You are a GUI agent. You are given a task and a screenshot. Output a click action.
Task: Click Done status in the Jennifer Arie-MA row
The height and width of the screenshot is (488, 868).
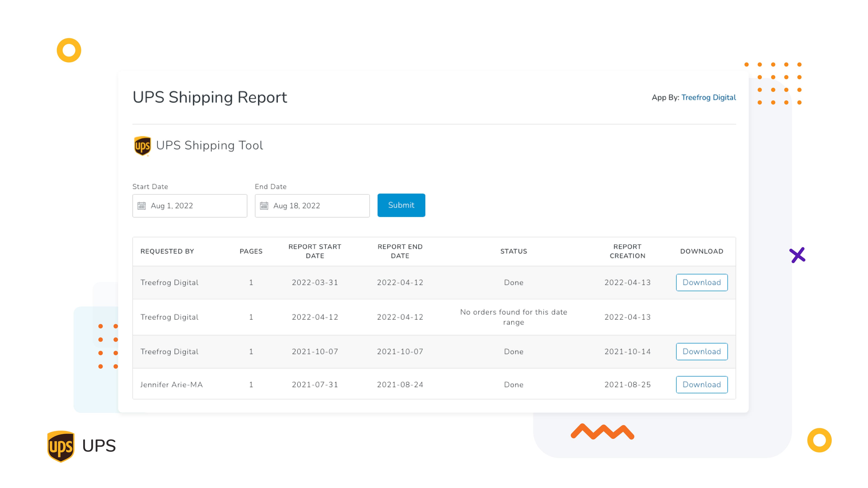[x=514, y=384]
